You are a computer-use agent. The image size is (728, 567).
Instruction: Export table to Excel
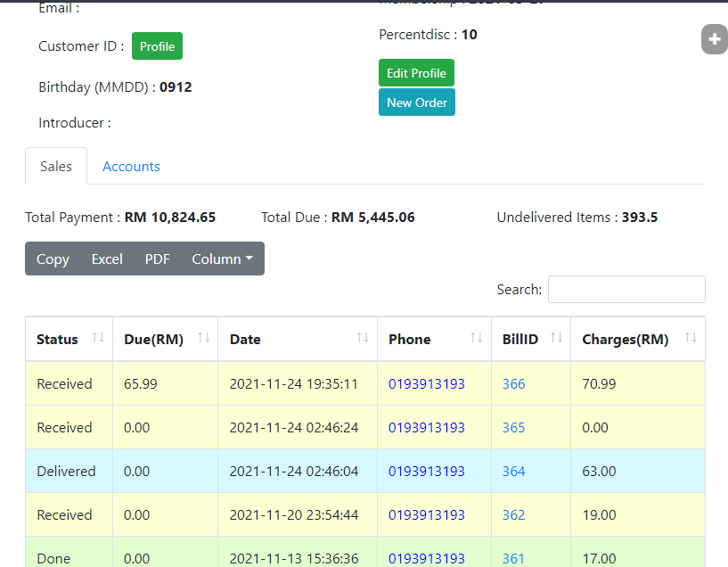click(107, 259)
